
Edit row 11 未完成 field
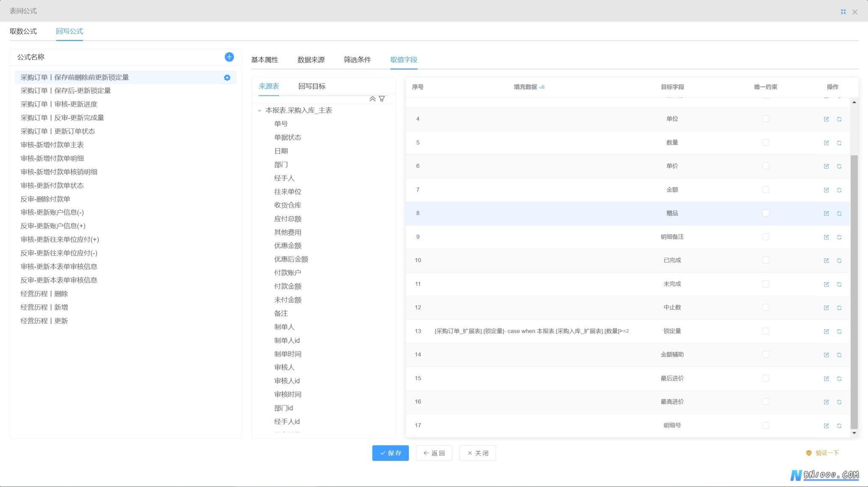tap(826, 284)
